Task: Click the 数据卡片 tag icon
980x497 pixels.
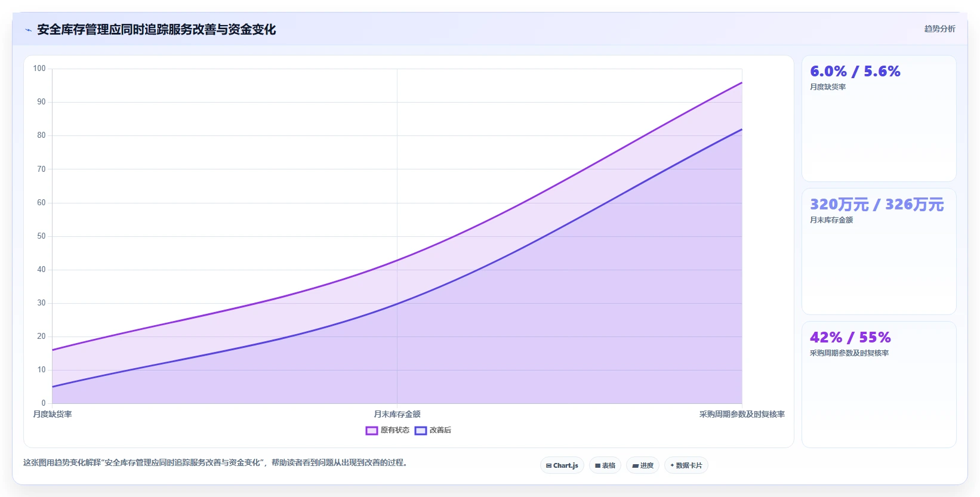Action: (672, 465)
